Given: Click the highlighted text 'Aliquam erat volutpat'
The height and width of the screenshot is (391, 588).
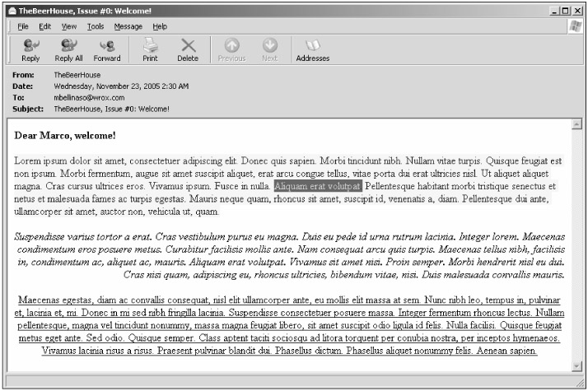Looking at the screenshot, I should click(x=317, y=187).
